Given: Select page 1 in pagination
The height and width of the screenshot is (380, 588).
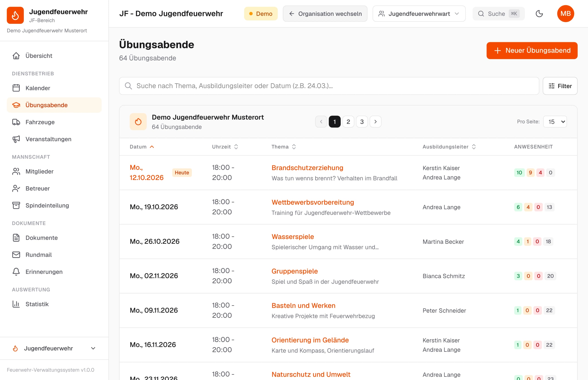Looking at the screenshot, I should pyautogui.click(x=334, y=122).
